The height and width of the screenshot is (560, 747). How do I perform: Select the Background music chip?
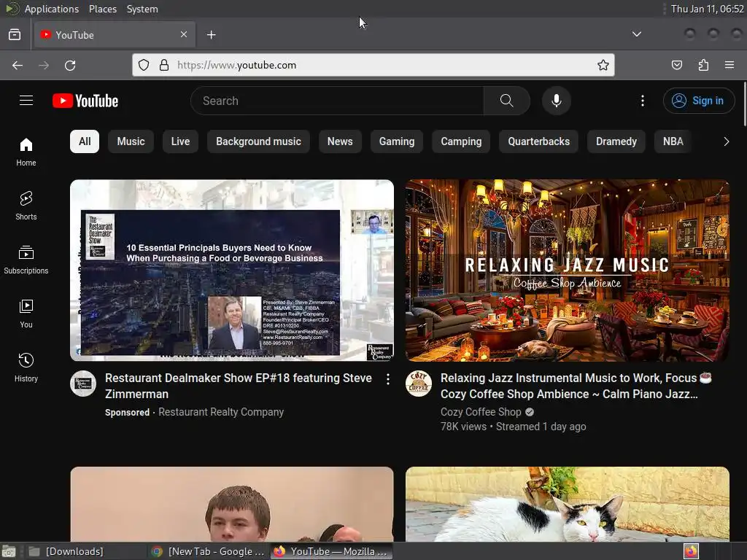pos(259,141)
